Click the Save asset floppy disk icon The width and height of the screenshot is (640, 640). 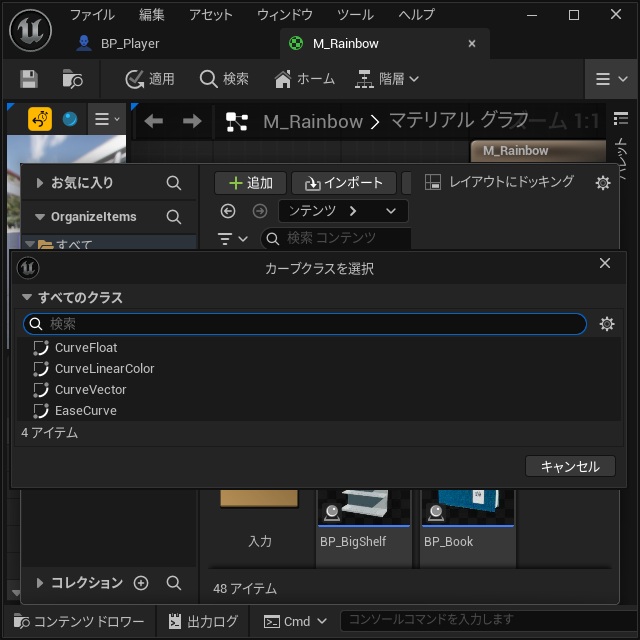click(29, 79)
